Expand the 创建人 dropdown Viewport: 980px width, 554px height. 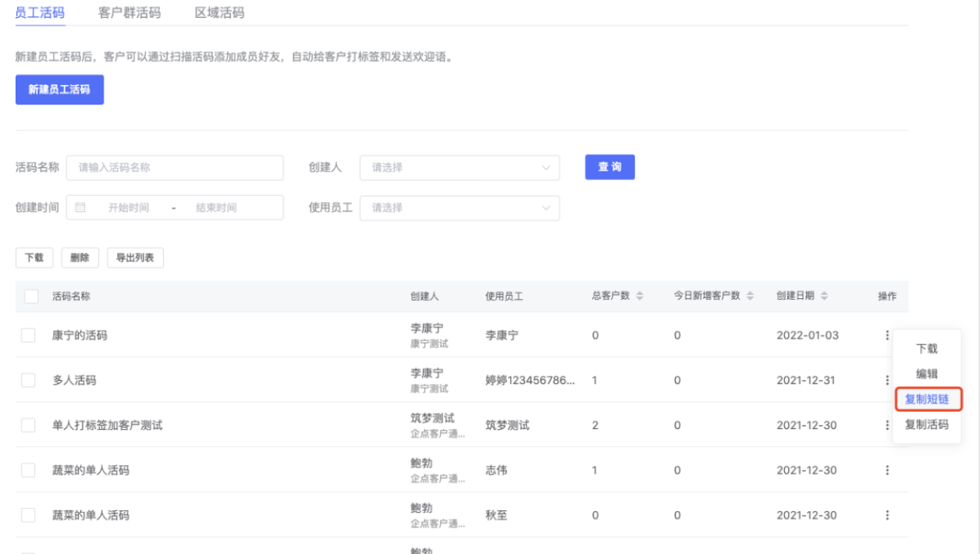coord(459,168)
